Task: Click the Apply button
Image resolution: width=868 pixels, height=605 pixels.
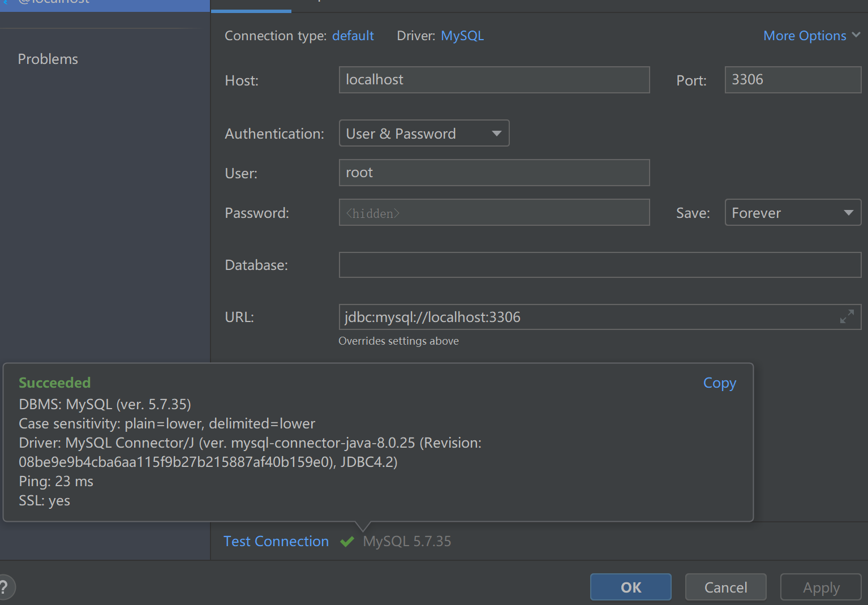Action: pos(820,587)
